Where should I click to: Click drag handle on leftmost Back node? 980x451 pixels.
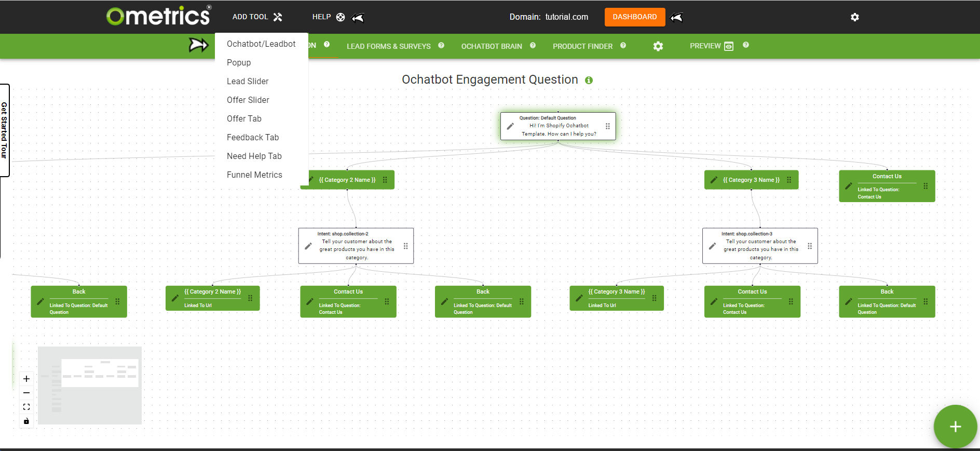pos(117,301)
